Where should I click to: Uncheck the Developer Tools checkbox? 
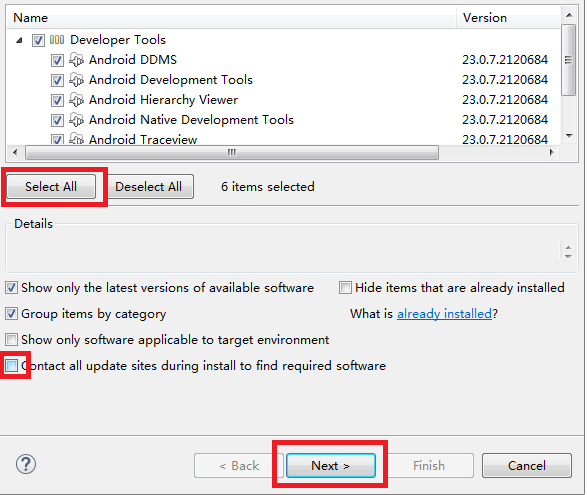tap(38, 40)
